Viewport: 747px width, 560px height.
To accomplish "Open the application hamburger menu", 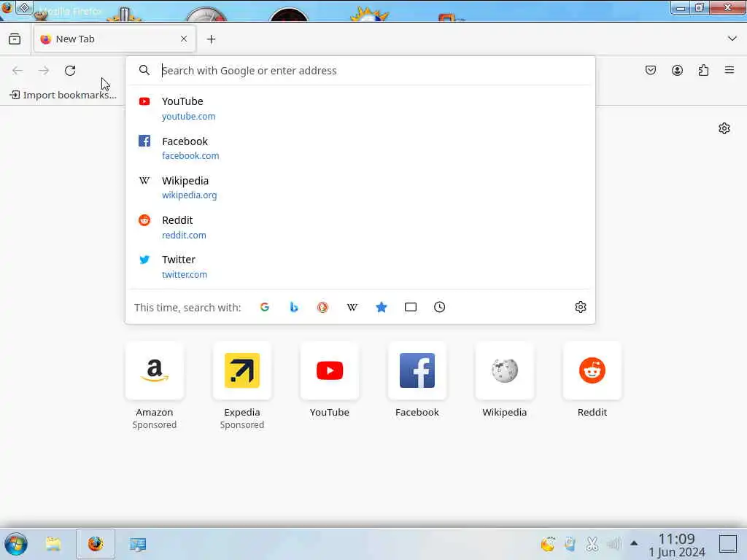I will (729, 71).
